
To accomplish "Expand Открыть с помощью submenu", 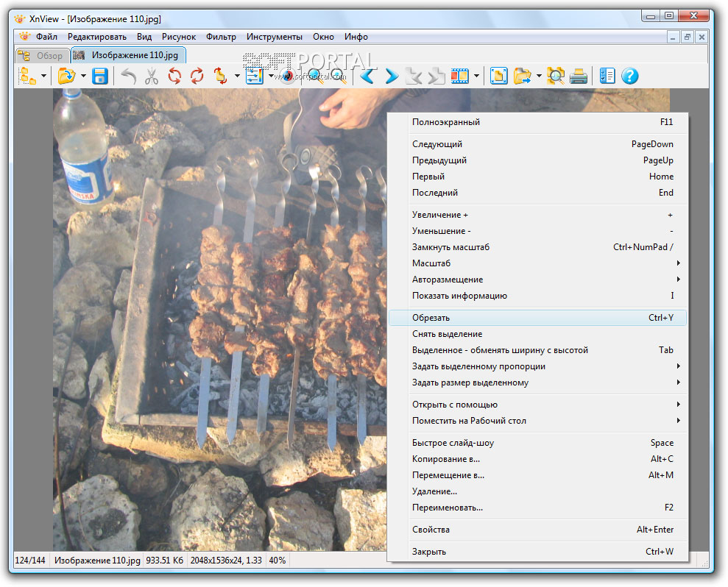I will pyautogui.click(x=537, y=405).
